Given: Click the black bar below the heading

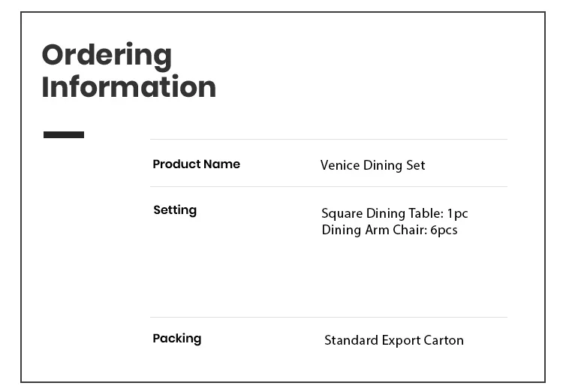Looking at the screenshot, I should (x=64, y=135).
